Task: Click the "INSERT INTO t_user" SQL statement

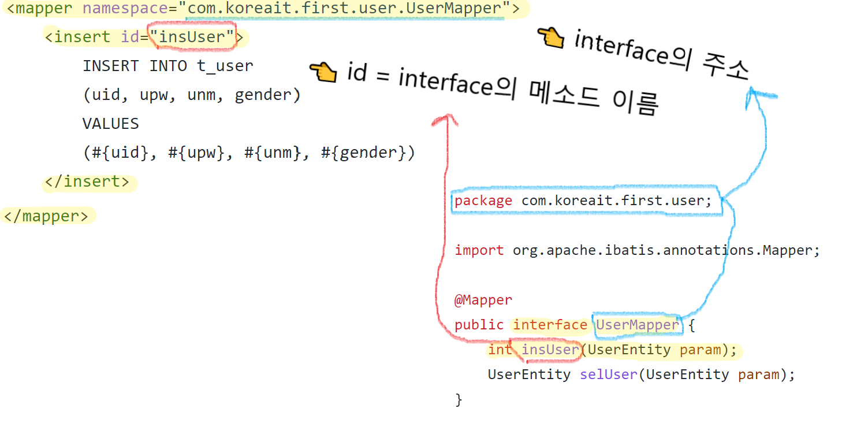Action: (x=168, y=65)
